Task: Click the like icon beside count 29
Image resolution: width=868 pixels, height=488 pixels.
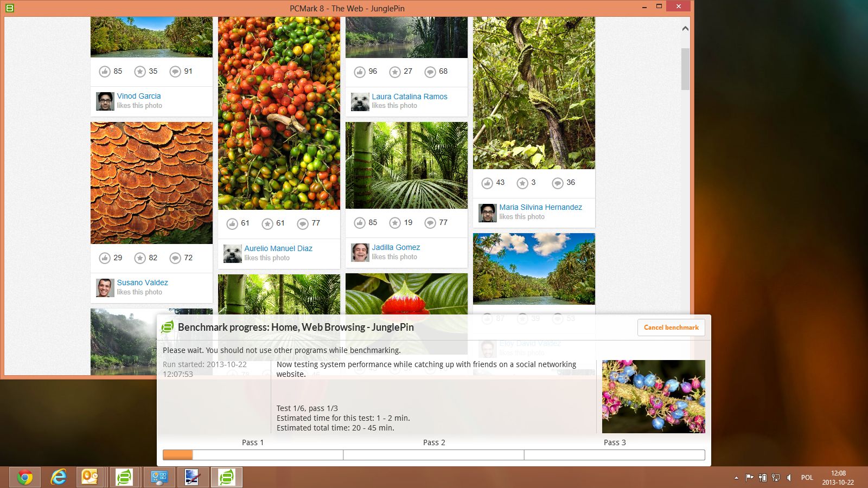Action: click(x=105, y=258)
